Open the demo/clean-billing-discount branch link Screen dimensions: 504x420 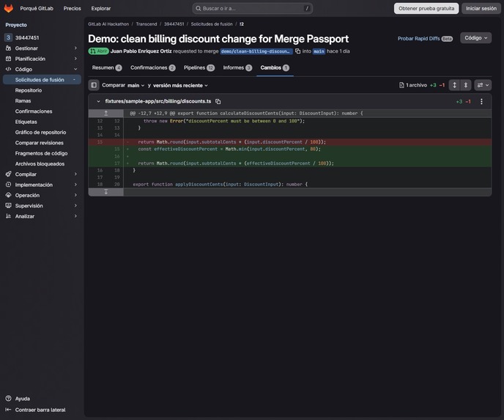point(256,51)
